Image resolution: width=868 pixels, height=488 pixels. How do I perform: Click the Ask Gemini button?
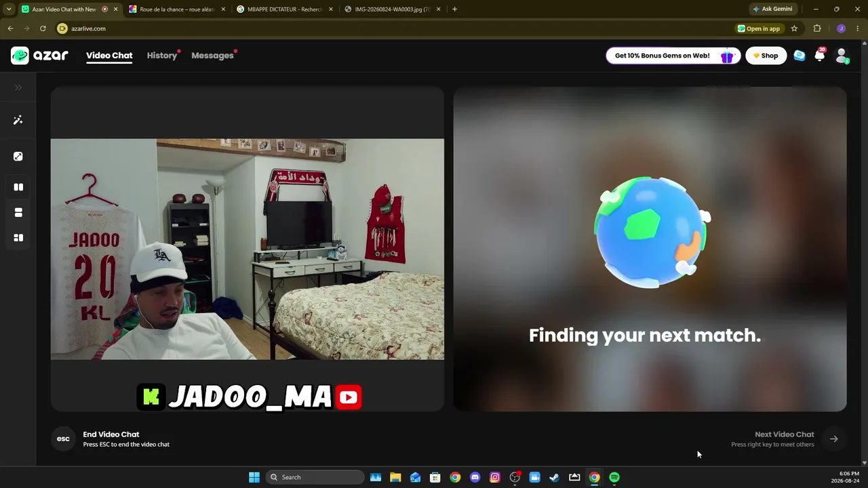[772, 9]
